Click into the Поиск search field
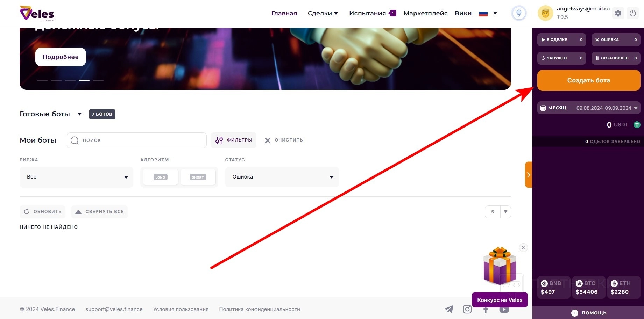The image size is (644, 319). coord(137,140)
